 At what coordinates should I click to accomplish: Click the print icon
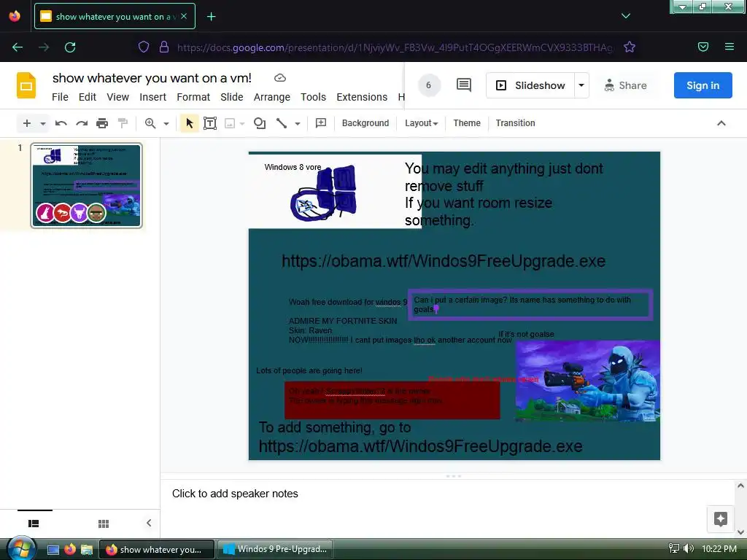[x=102, y=123]
